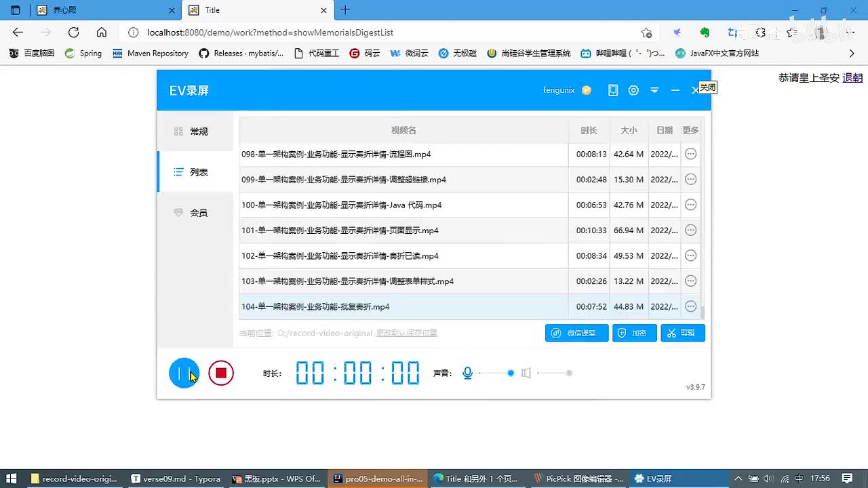Switch to the 养心殿 browser tab
Image resolution: width=868 pixels, height=488 pixels.
[x=105, y=10]
